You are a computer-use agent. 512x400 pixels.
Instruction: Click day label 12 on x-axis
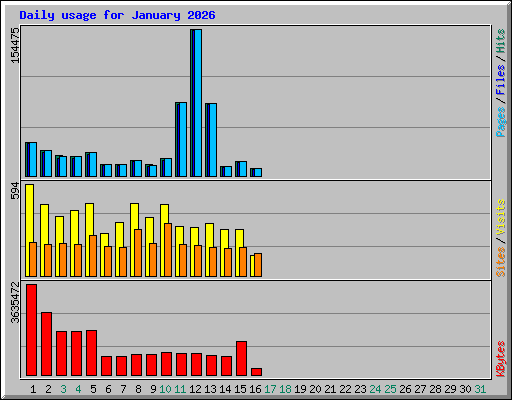[195, 389]
